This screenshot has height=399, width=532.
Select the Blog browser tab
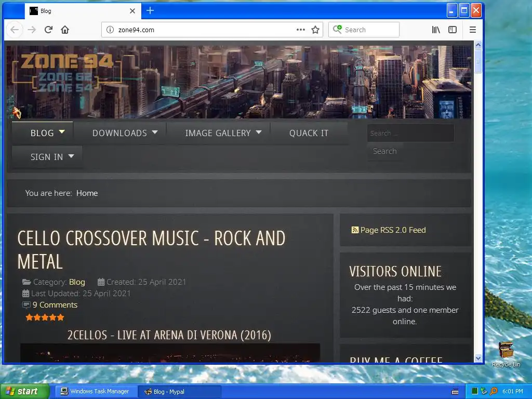pos(82,11)
